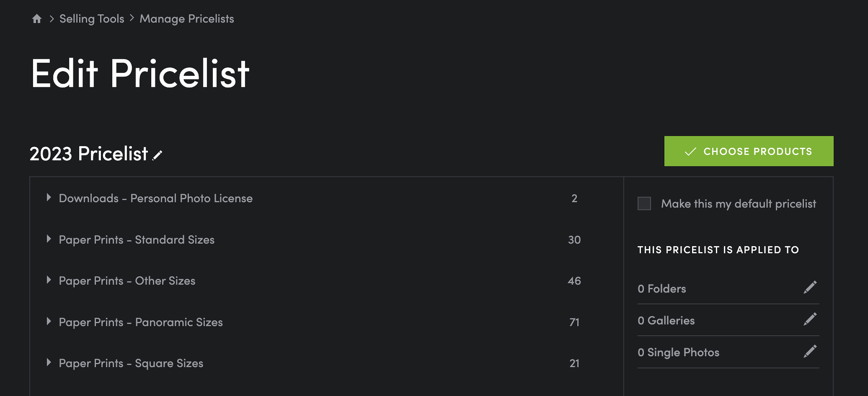Enable Make this my default pricelist checkbox

644,203
